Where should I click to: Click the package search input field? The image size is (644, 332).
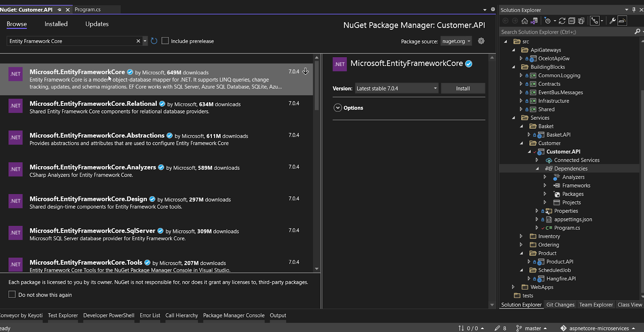[72, 41]
